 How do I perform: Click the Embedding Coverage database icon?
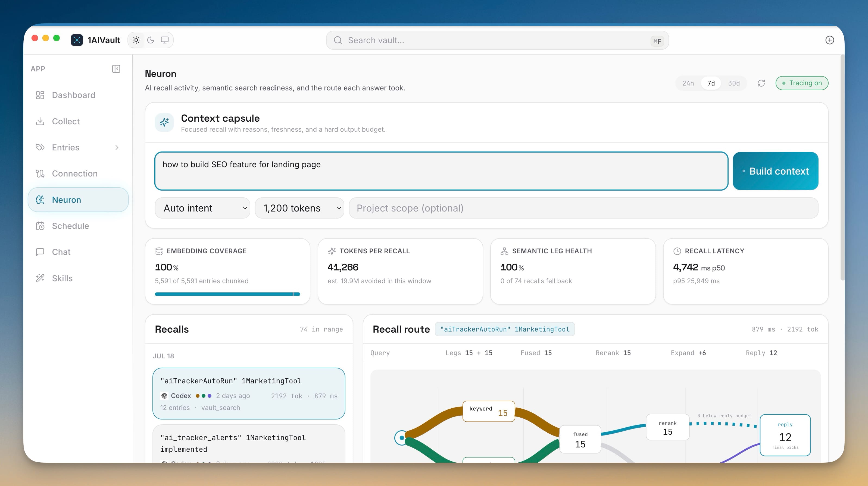click(159, 251)
